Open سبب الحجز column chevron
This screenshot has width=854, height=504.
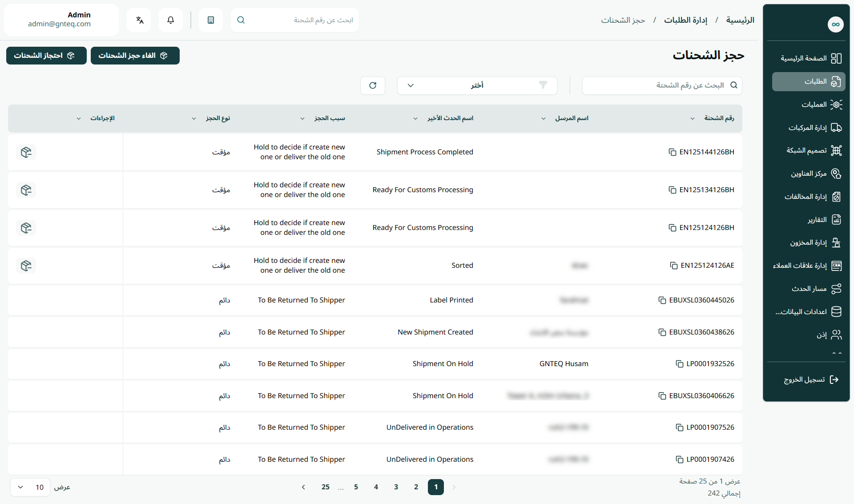pos(302,118)
